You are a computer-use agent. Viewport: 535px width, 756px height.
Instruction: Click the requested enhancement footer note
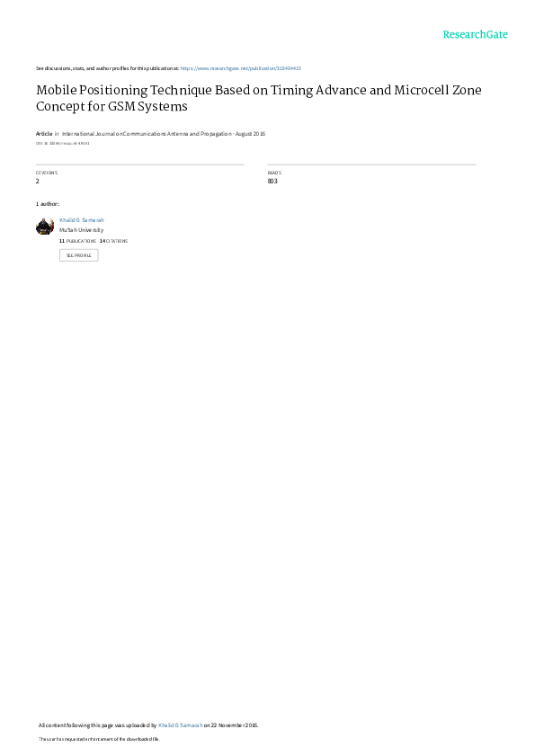pos(99,739)
